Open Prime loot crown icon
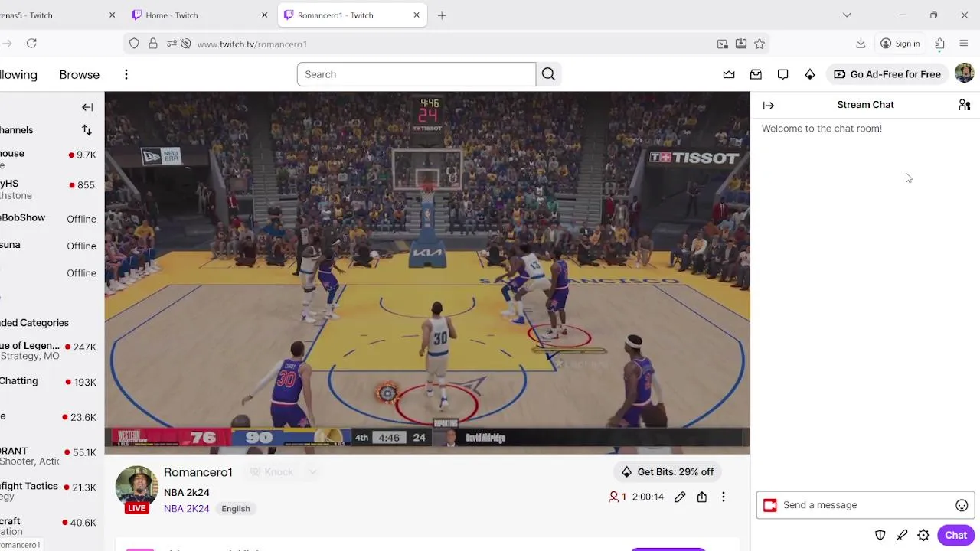 click(729, 74)
